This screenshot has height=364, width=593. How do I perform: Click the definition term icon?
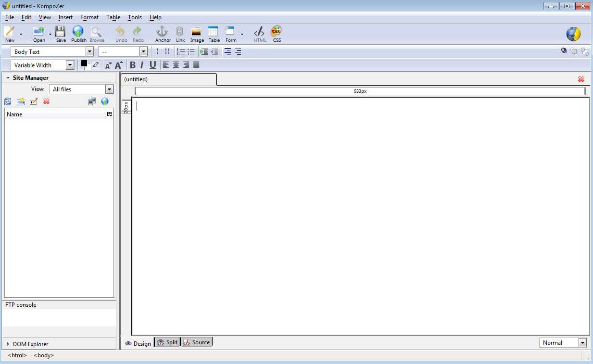[227, 51]
